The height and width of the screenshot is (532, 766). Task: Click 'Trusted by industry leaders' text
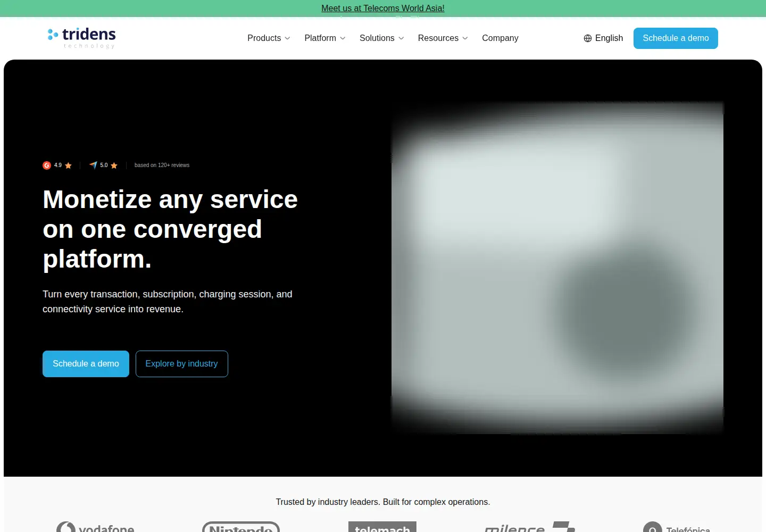(383, 502)
